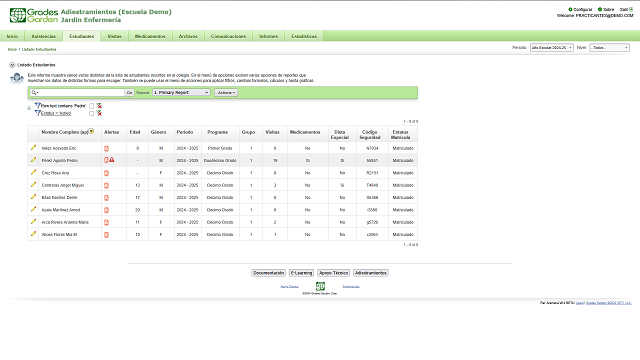Open the Asistencias tab
The width and height of the screenshot is (640, 360).
(44, 36)
